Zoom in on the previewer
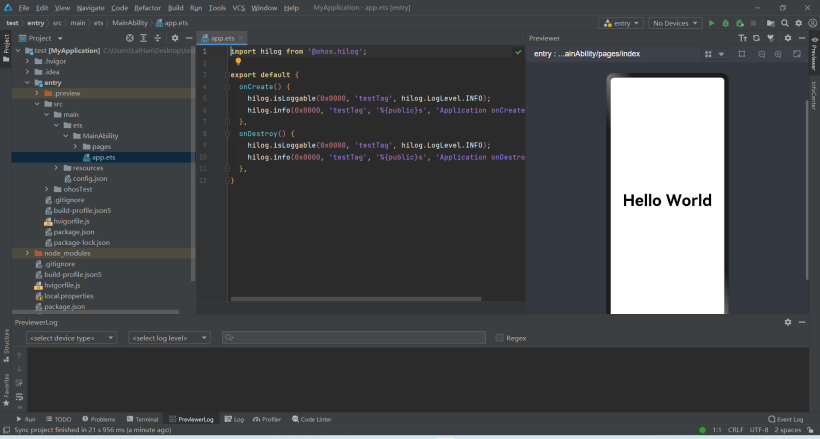The height and width of the screenshot is (439, 820). pyautogui.click(x=778, y=54)
